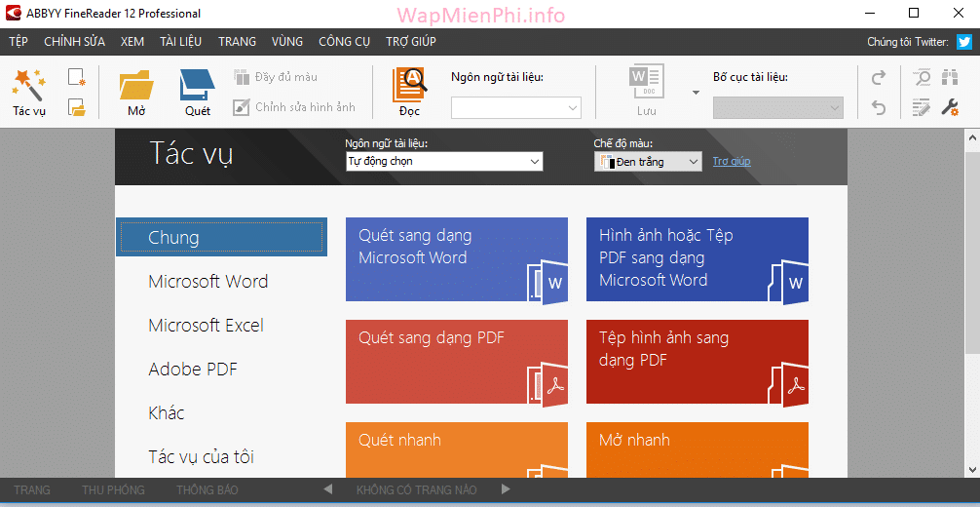Click the new document icon beside Tác vụ
This screenshot has height=507, width=980.
[x=76, y=77]
